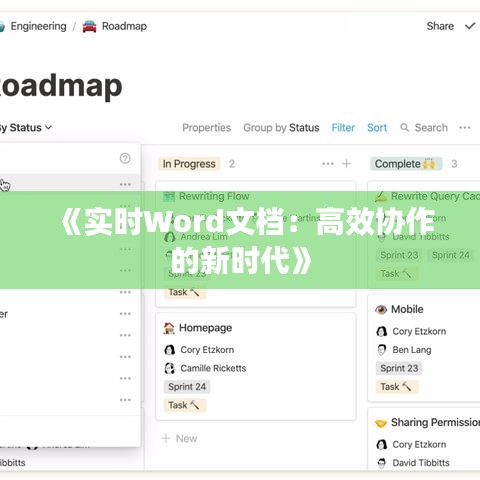Open the Homepage card
The image size is (480, 480).
pos(256,367)
